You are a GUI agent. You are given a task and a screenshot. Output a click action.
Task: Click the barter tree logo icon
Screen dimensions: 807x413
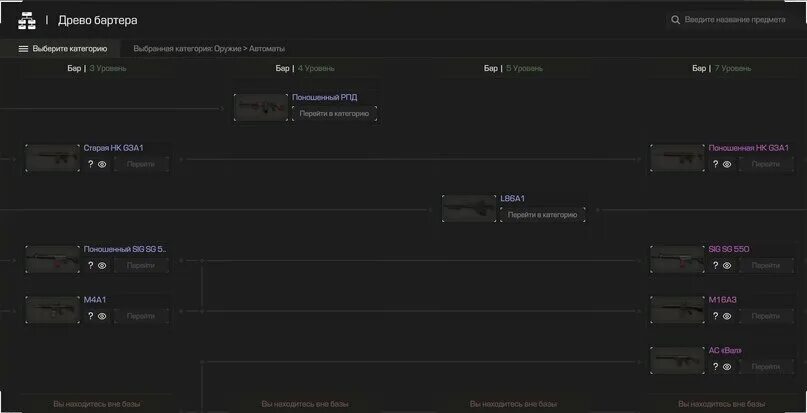27,20
